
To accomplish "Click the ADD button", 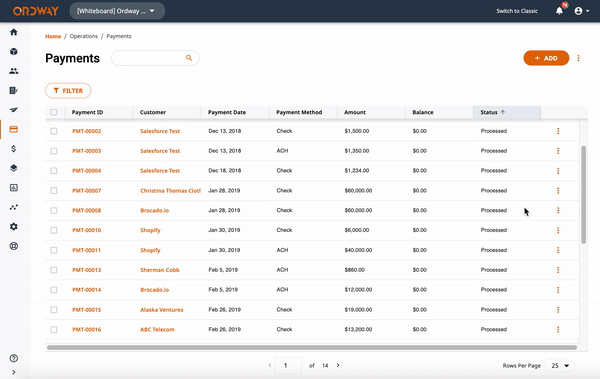I will [x=546, y=58].
